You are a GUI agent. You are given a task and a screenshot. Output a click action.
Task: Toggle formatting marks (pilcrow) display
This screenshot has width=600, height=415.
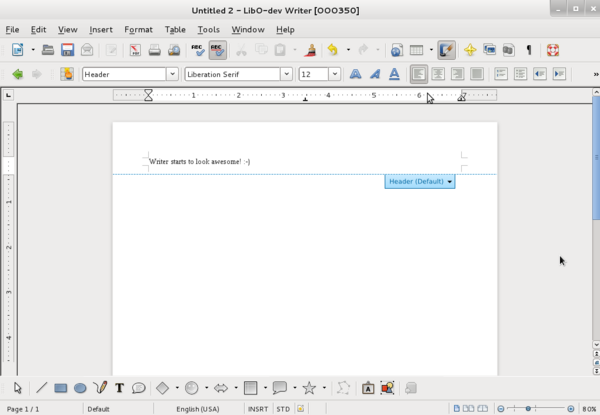pos(529,49)
